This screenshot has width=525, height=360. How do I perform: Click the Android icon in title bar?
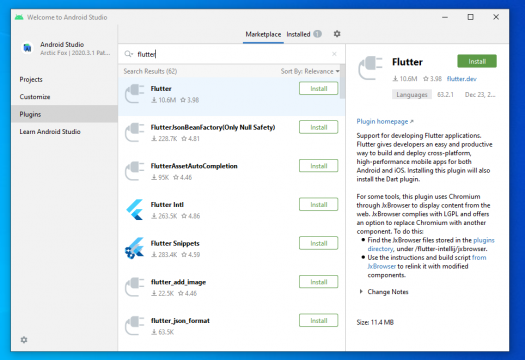pyautogui.click(x=19, y=17)
